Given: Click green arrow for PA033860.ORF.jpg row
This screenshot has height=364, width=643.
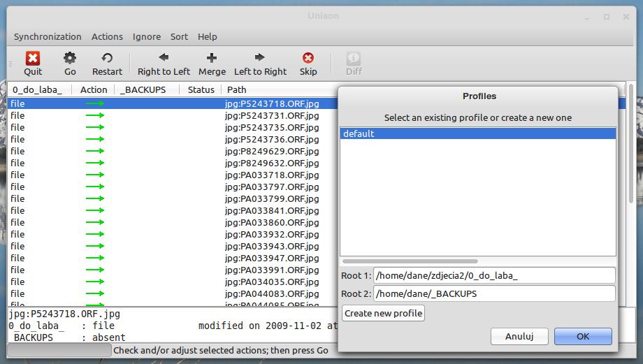Looking at the screenshot, I should [95, 223].
